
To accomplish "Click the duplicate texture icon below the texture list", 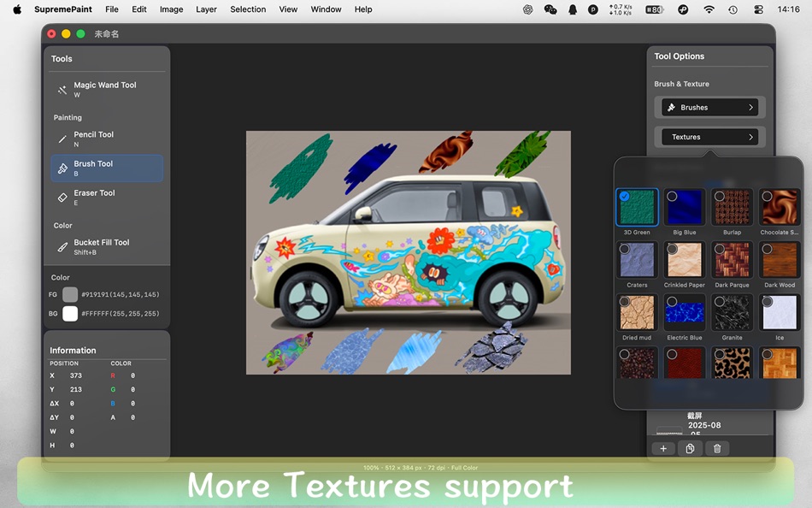I will click(690, 448).
